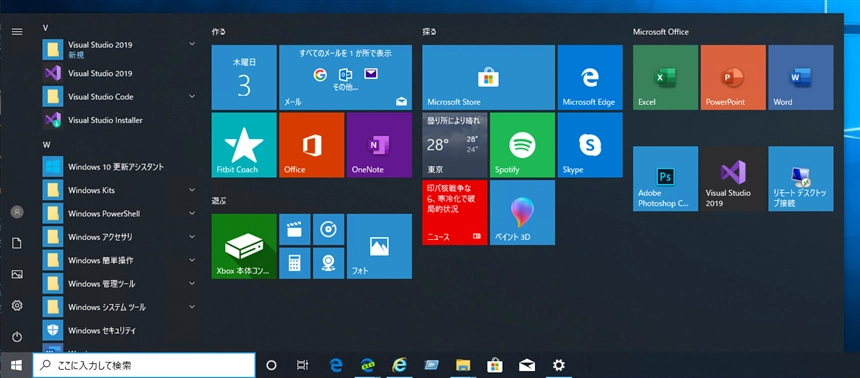Open the small Groove music disc tile
The image size is (860, 378).
point(329,229)
